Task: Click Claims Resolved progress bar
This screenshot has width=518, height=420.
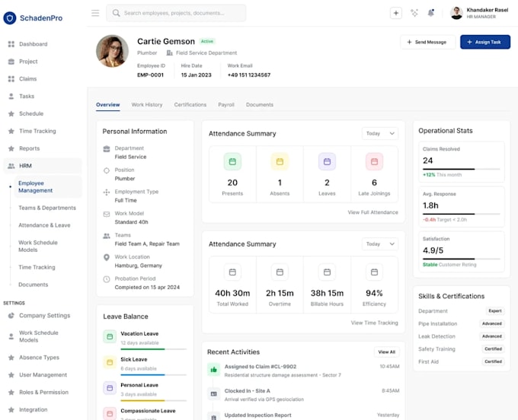Action: [x=462, y=169]
